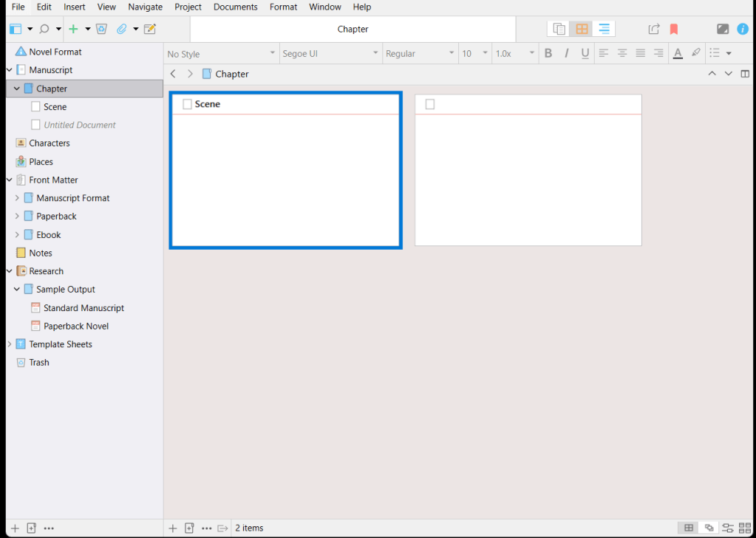Click the red bookmark icon
This screenshot has height=538, width=756.
pyautogui.click(x=674, y=29)
